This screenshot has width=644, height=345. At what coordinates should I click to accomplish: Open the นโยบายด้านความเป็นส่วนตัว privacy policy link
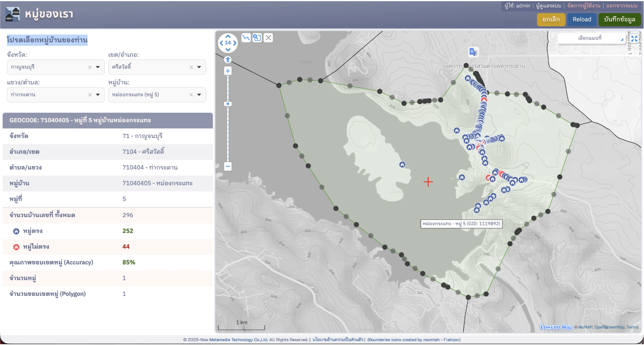tap(338, 339)
